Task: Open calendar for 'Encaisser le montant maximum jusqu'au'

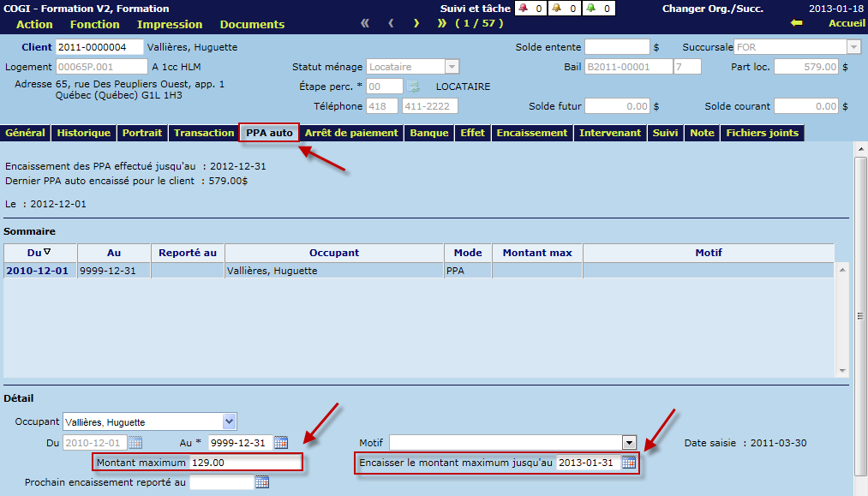Action: pyautogui.click(x=629, y=463)
